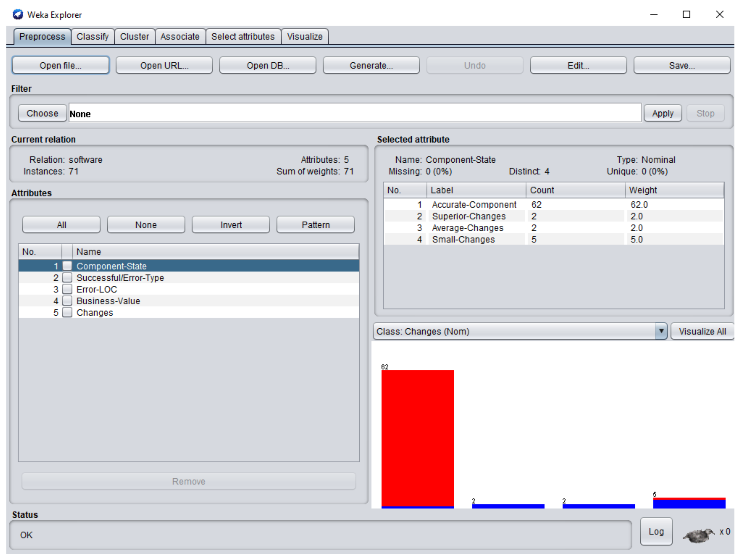This screenshot has height=560, width=740.
Task: Tick the Error-LOC attribute checkbox
Action: point(67,289)
